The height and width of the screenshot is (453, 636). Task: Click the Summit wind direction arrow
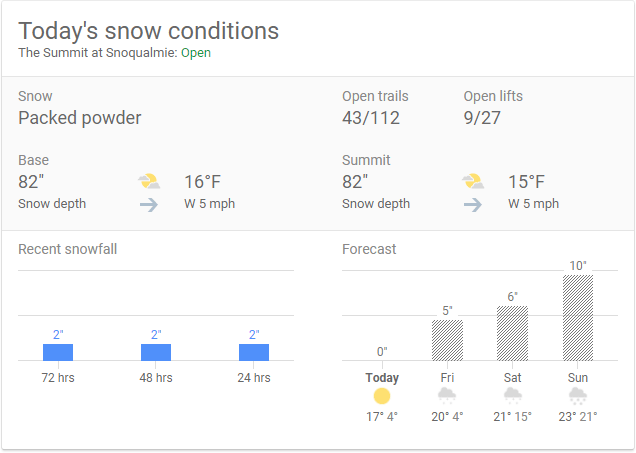[473, 204]
